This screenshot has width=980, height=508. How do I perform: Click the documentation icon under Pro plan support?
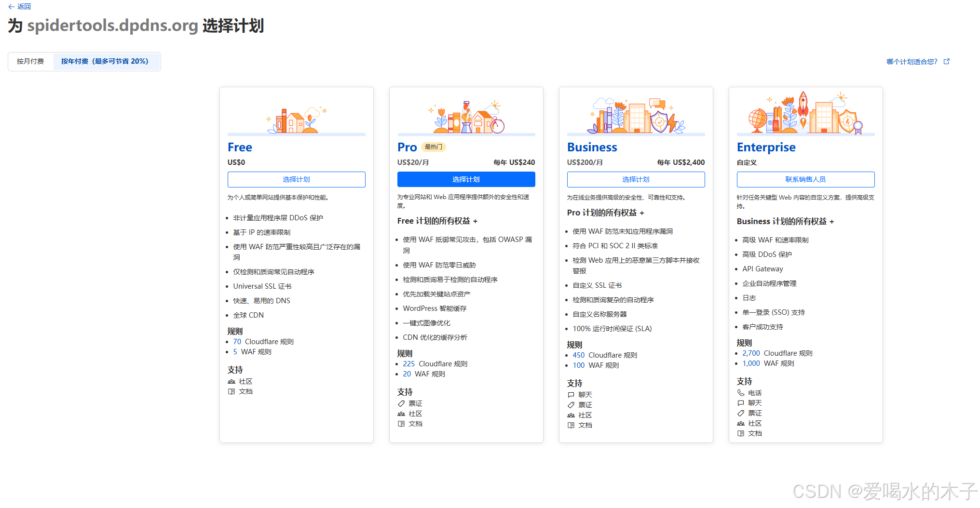(402, 424)
